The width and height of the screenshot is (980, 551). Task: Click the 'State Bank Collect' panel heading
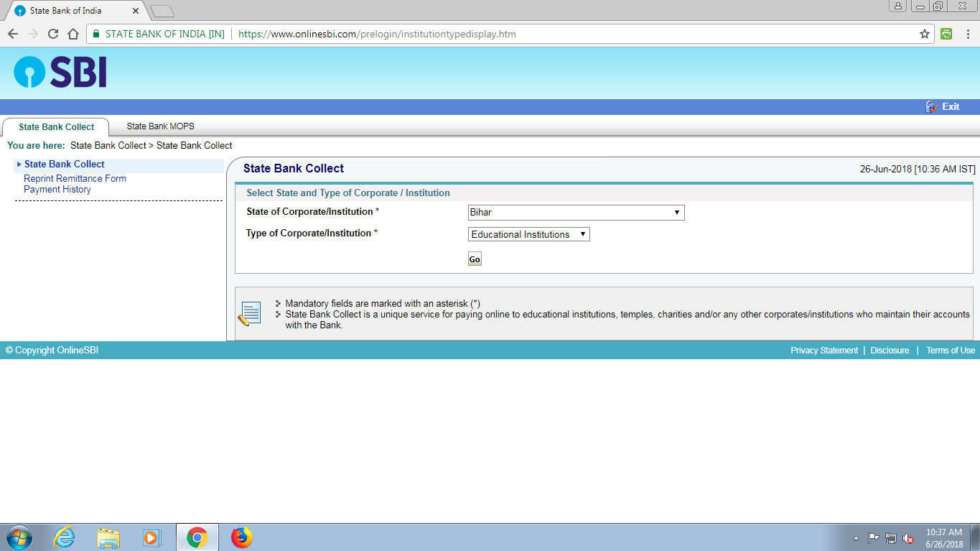[x=294, y=168]
